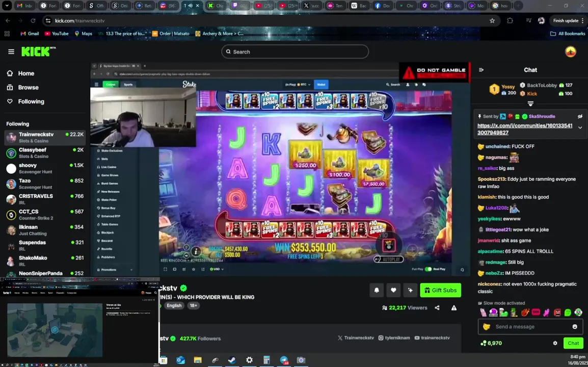Screen dimensions: 588x367
Task: Click the channel points balance 6,970
Action: [491, 343]
